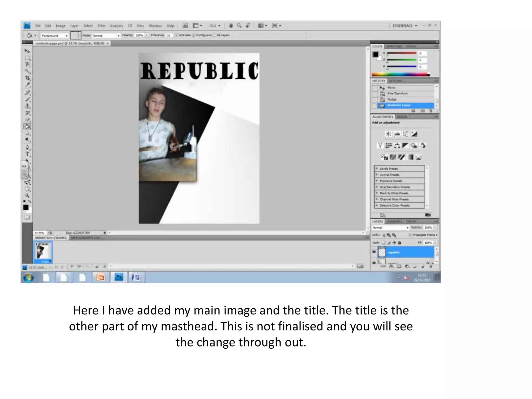Click the foreground color swatch in toolbox
532x399 pixels.
click(26, 207)
